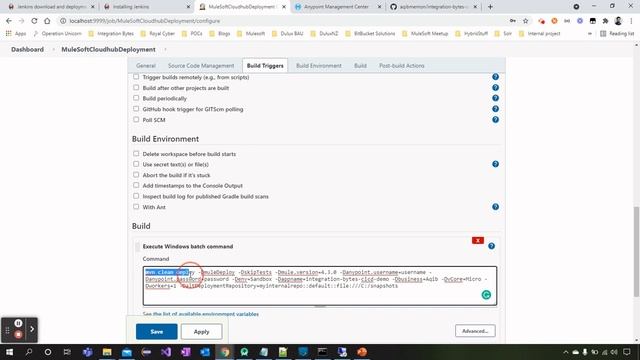This screenshot has height=360, width=640.
Task: Bookmark this page with the star icon
Action: pos(526,21)
